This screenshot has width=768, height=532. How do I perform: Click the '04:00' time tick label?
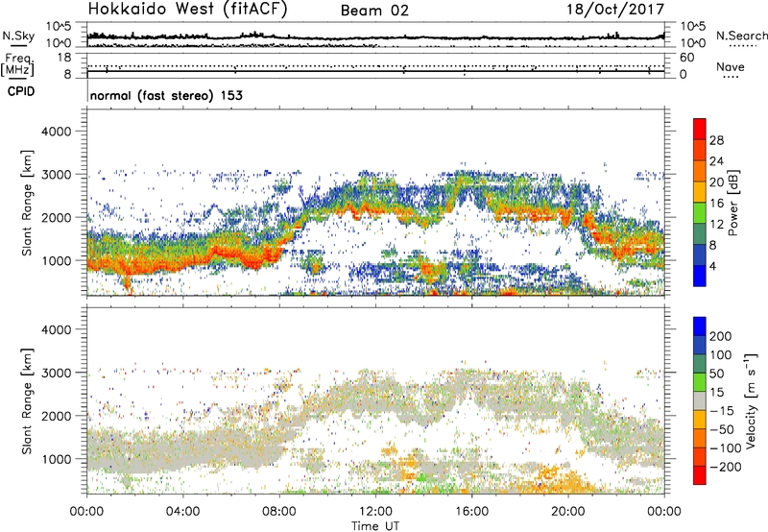tap(182, 512)
